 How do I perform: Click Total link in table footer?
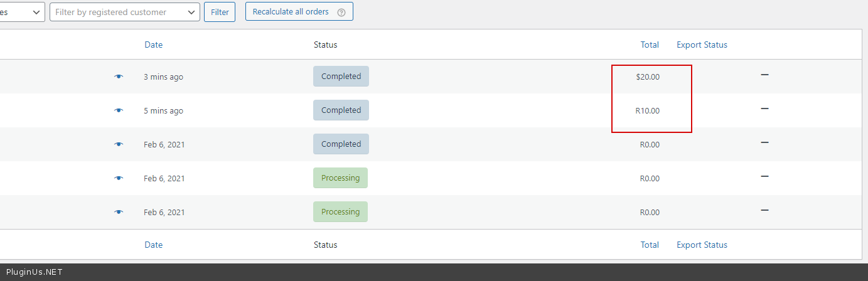[650, 245]
